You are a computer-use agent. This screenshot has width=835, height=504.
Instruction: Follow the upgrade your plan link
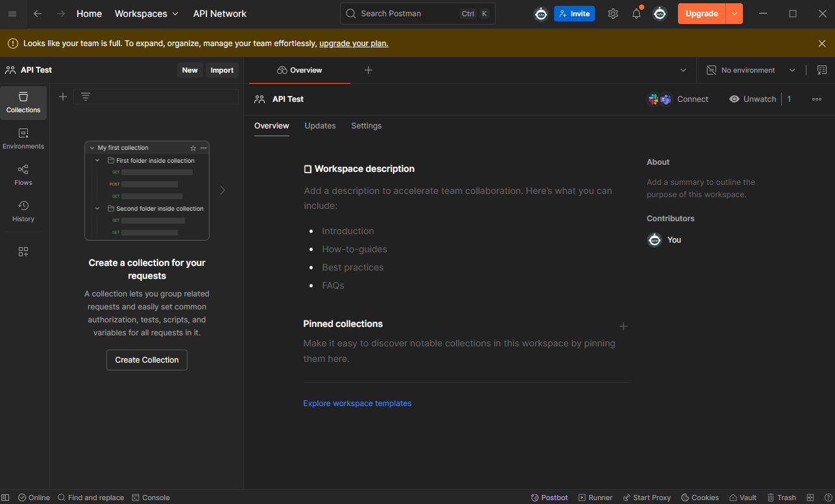354,43
